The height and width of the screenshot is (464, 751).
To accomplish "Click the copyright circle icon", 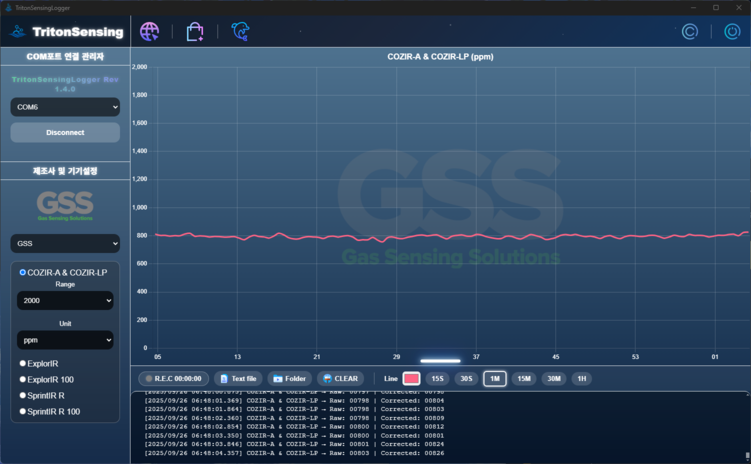I will pyautogui.click(x=689, y=32).
